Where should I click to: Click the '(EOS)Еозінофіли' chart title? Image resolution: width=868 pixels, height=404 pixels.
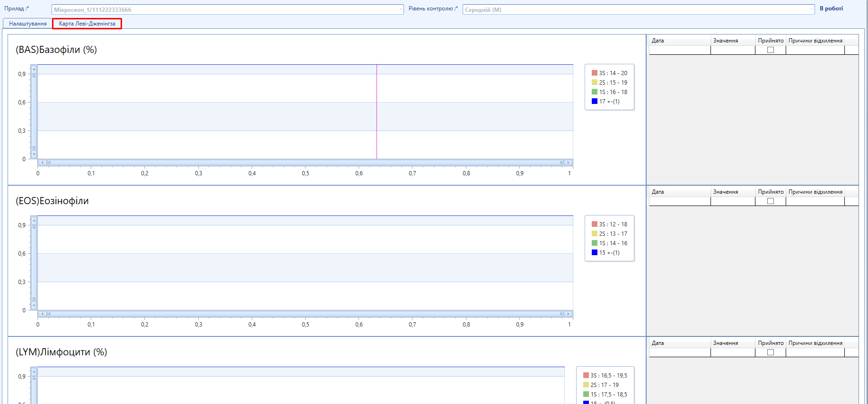[52, 201]
